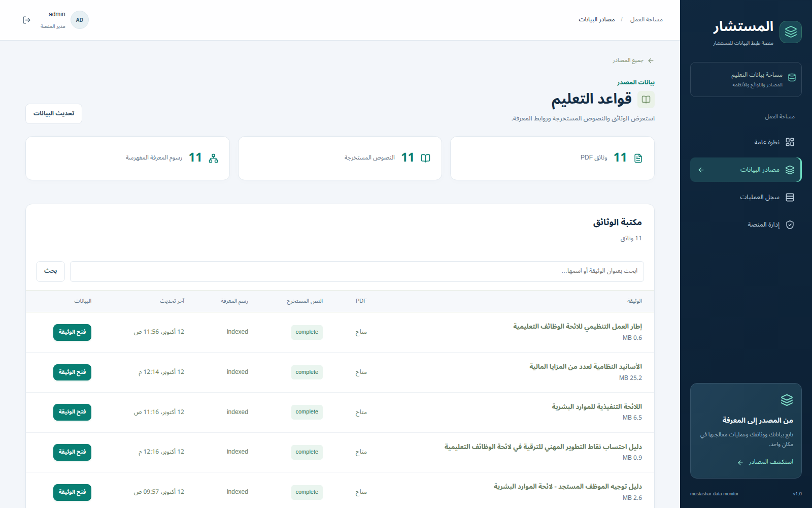This screenshot has width=812, height=508.
Task: Click مصادر البيانات breadcrumb
Action: pos(597,19)
